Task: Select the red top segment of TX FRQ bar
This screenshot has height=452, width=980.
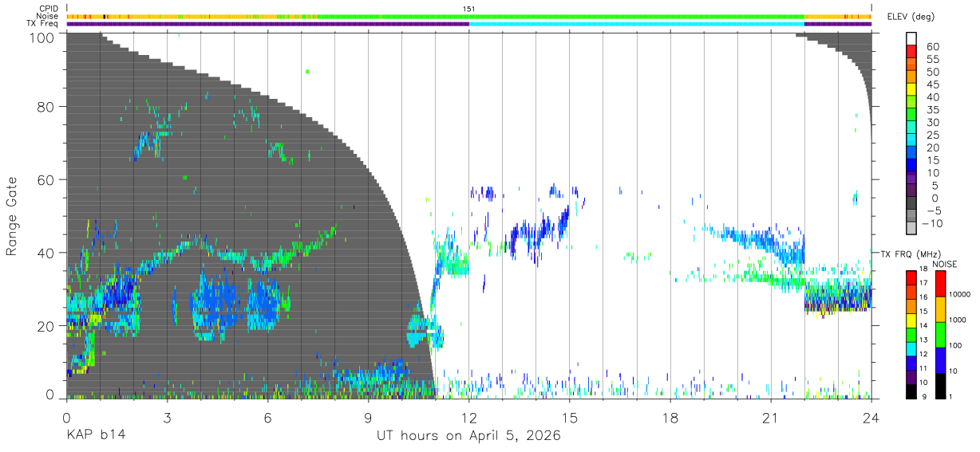Action: click(x=911, y=277)
